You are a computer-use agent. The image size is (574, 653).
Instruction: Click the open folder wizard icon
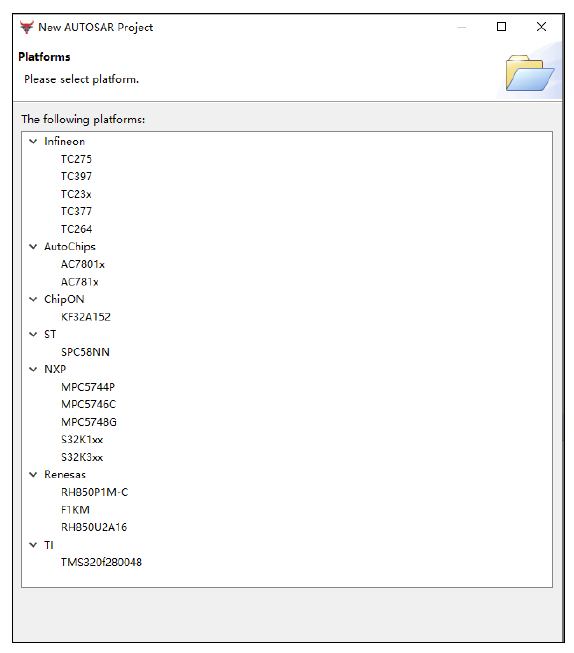529,73
